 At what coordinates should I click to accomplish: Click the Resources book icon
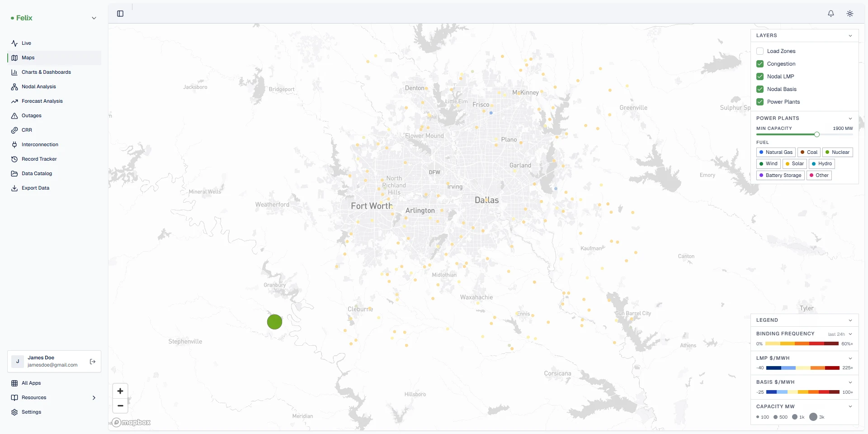[x=14, y=398]
